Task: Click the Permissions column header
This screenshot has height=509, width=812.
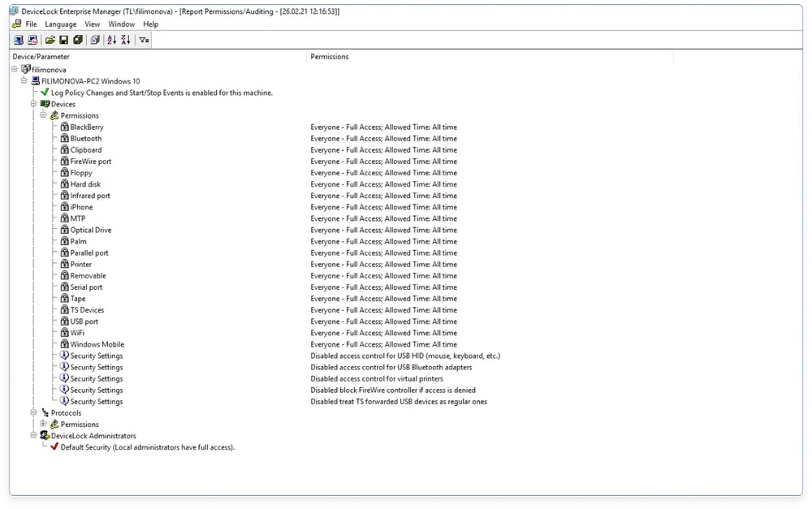Action: pyautogui.click(x=490, y=57)
